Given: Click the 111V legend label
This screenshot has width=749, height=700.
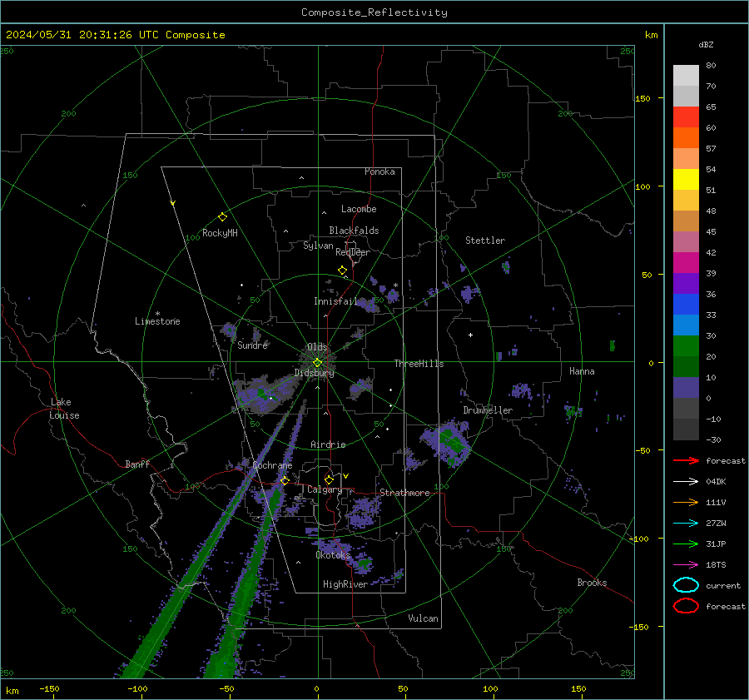Looking at the screenshot, I should click(716, 502).
